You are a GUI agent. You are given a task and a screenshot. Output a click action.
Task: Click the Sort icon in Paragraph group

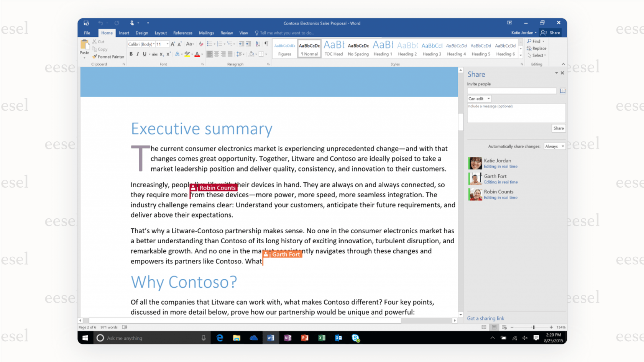click(x=258, y=43)
